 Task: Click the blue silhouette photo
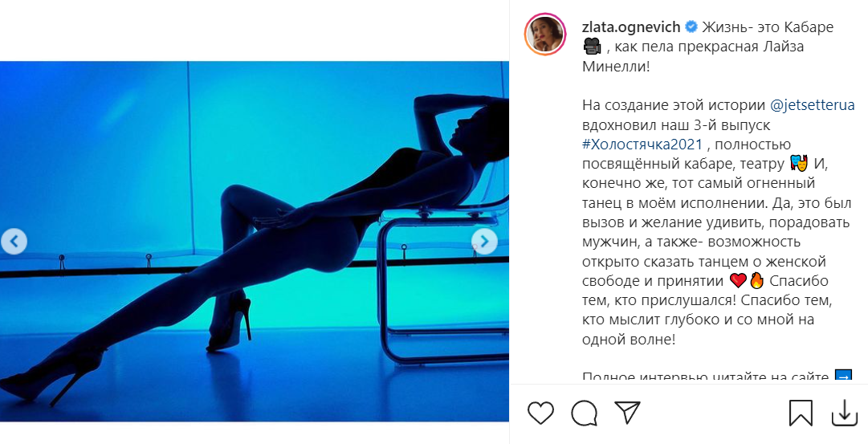click(x=254, y=242)
